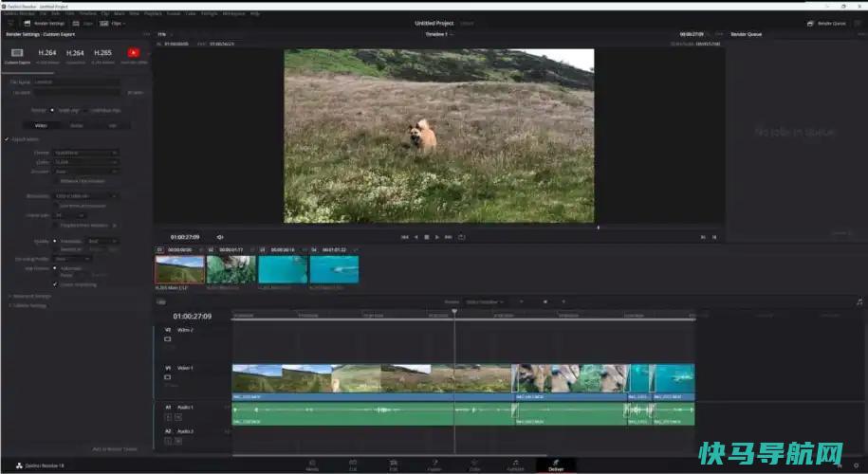Click the timeline horizontal scrollbar
Viewport: 868px width, 474px height.
point(390,456)
